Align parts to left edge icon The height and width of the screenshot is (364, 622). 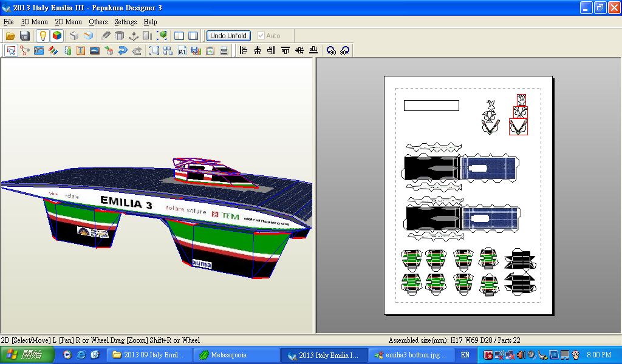(244, 51)
